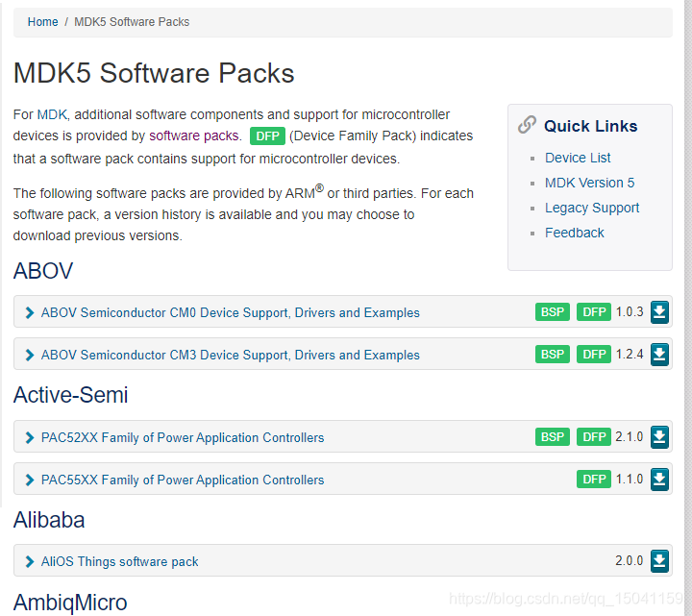Screen dimensions: 692x616
Task: Click the Alibaba vendor heading
Action: click(49, 520)
